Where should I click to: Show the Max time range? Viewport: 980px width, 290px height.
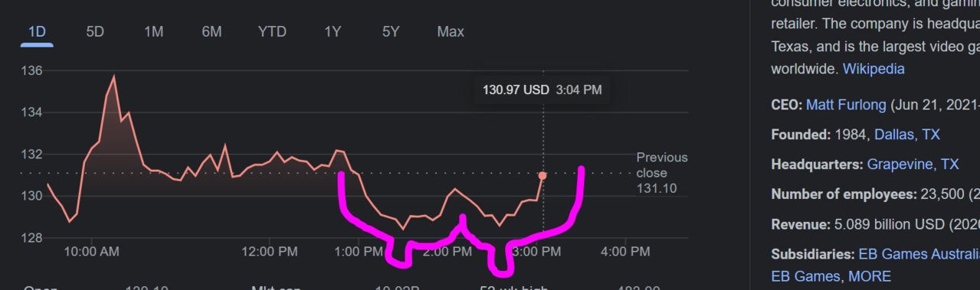point(451,32)
